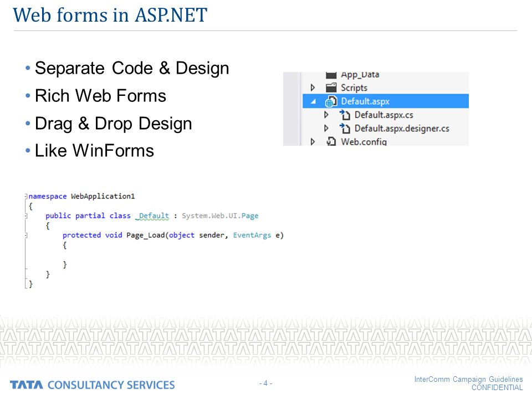Click the Default.aspx.designer.cs file icon
This screenshot has width=532, height=399.
(345, 129)
